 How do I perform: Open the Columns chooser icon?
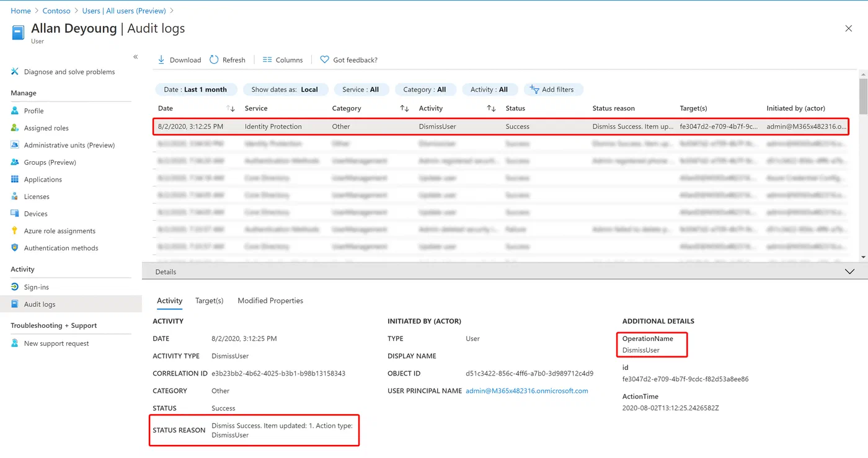point(267,59)
